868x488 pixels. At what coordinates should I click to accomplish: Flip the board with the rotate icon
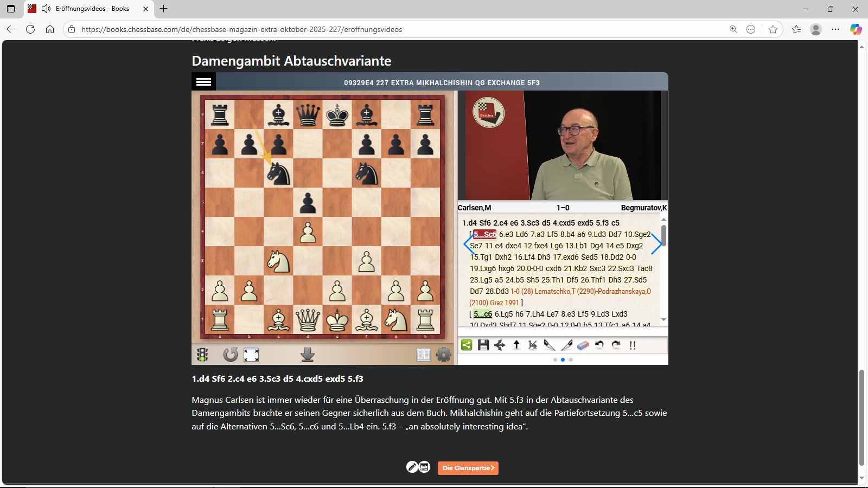(231, 355)
